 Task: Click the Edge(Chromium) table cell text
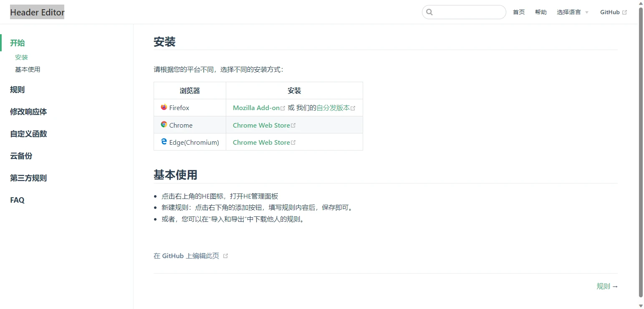tap(194, 142)
